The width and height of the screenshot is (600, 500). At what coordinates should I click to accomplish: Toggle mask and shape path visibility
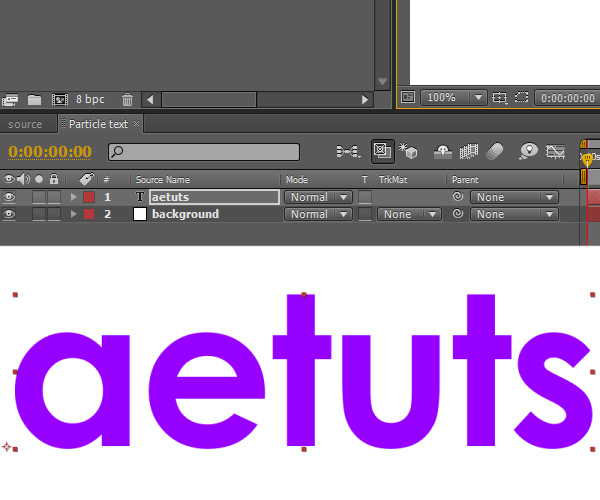521,97
